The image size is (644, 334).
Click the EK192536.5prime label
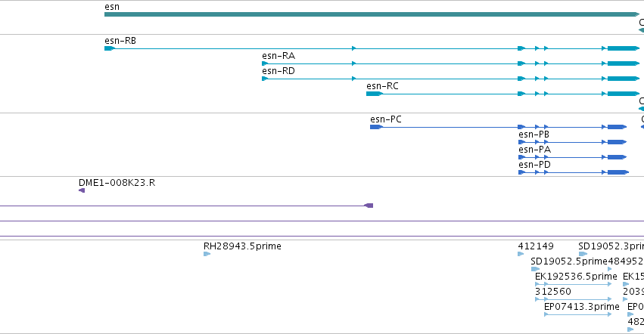point(576,277)
